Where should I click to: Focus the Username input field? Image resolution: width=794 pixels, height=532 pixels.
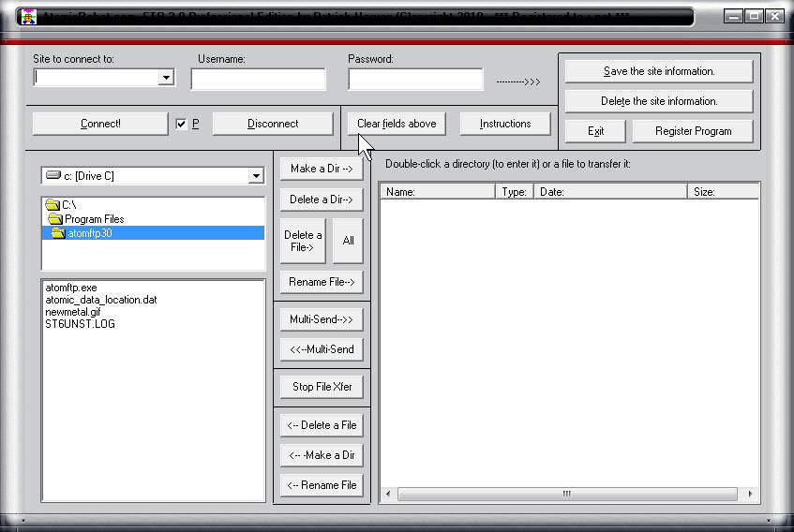(x=258, y=80)
